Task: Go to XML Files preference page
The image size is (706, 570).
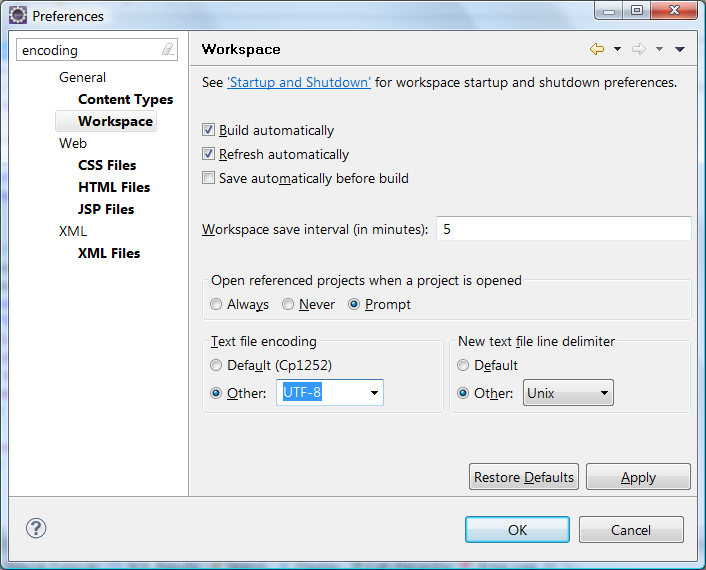Action: (109, 253)
